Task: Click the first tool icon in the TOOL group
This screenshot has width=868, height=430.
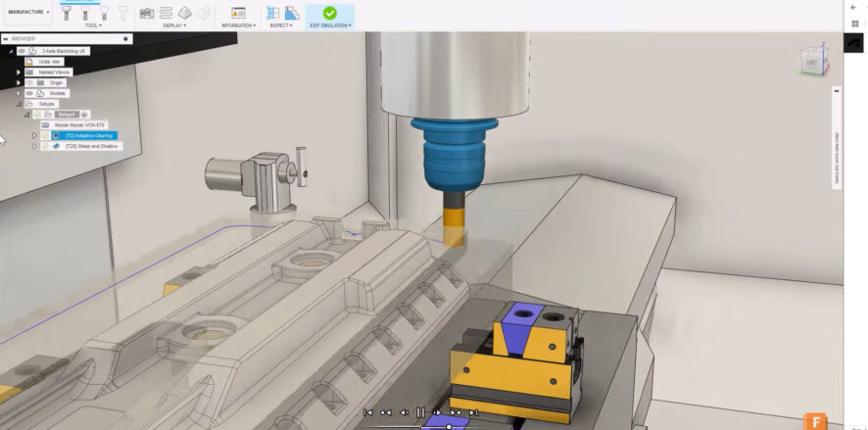Action: point(66,14)
